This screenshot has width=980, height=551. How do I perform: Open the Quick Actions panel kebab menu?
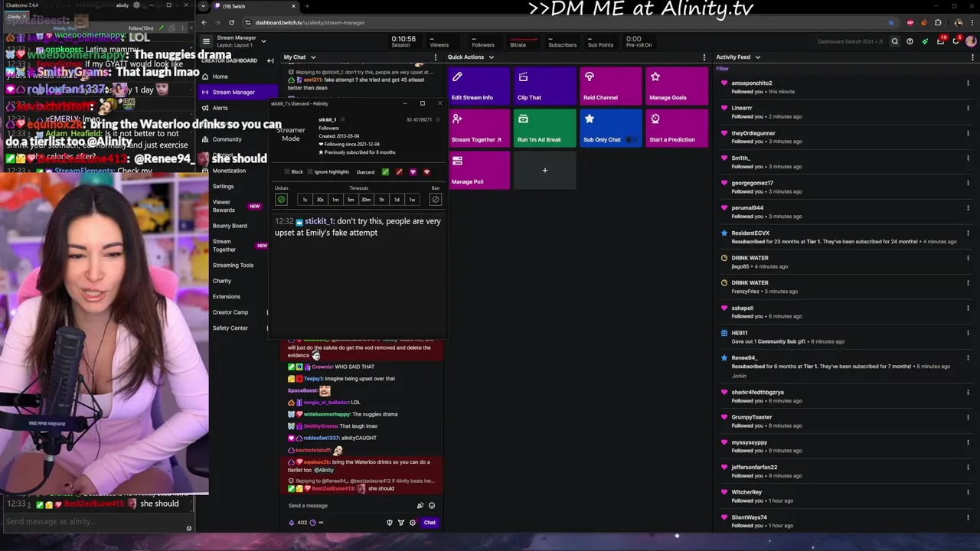(x=704, y=57)
